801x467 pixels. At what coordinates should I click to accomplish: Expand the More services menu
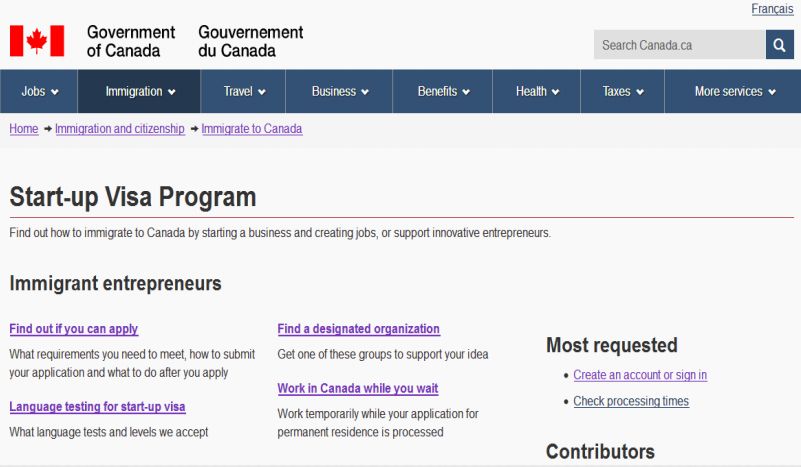tap(734, 91)
